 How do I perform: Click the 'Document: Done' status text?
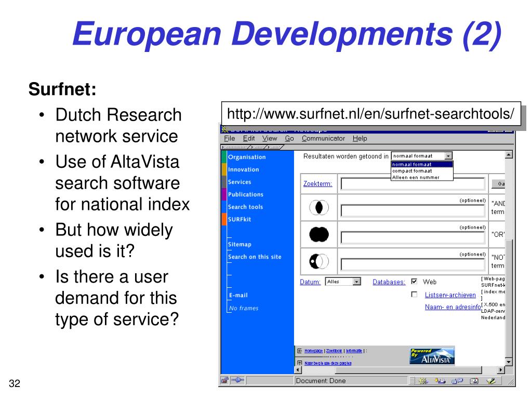click(321, 381)
